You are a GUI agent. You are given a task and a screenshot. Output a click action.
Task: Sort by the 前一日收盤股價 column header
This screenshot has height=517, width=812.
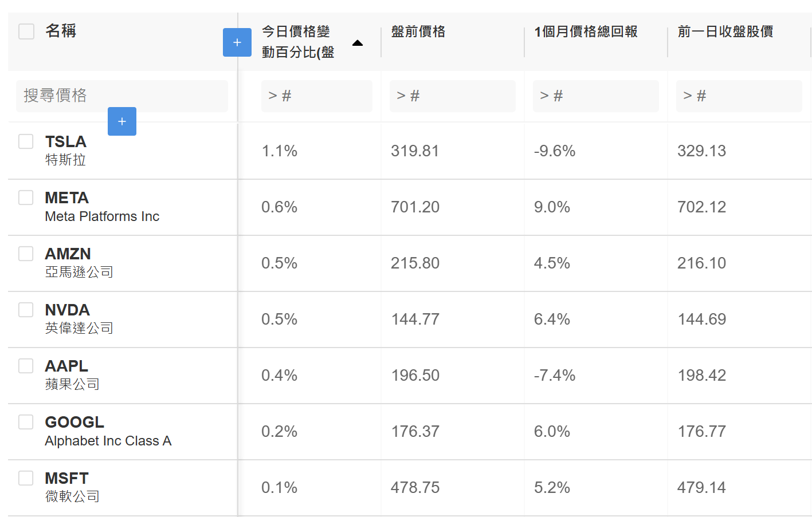725,31
